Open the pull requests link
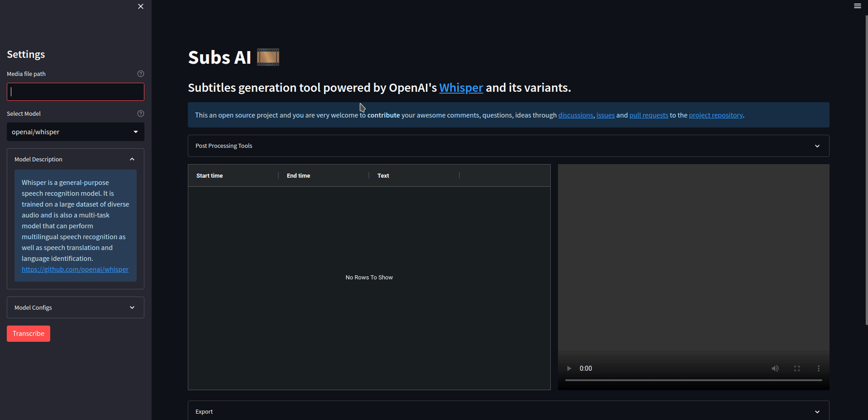The height and width of the screenshot is (420, 868). click(649, 115)
